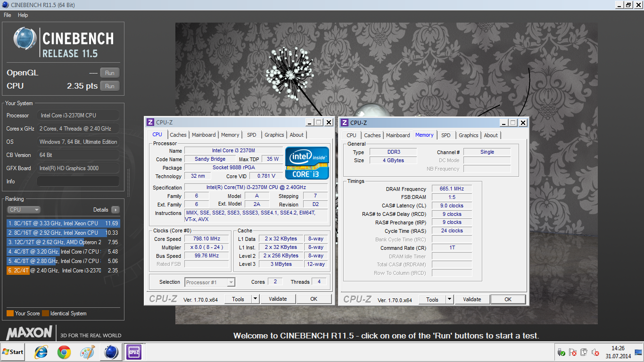Click OK in Memory CPU-Z window

click(x=508, y=299)
